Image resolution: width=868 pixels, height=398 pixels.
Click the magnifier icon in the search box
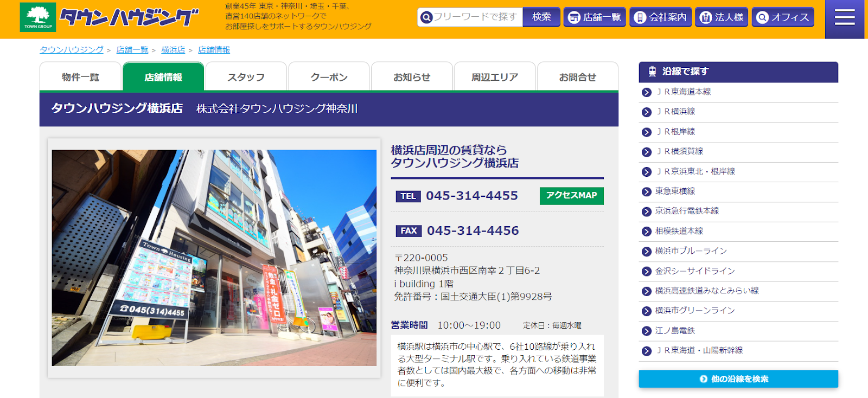[x=426, y=17]
